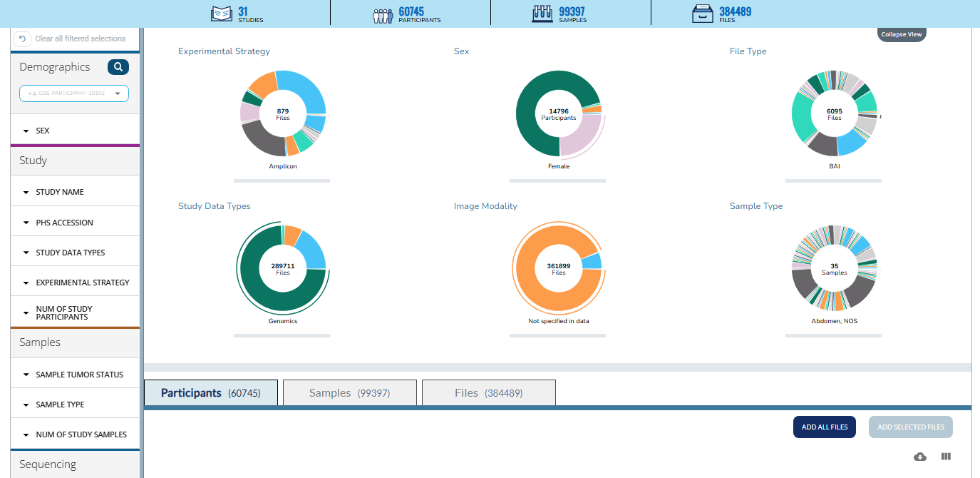Click the File Type donut chart
980x478 pixels.
tap(835, 113)
